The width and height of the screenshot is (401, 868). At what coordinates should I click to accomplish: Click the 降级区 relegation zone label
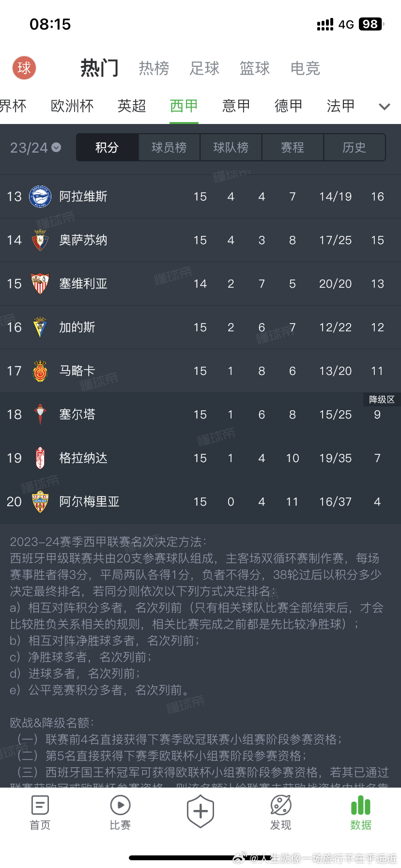click(x=381, y=399)
